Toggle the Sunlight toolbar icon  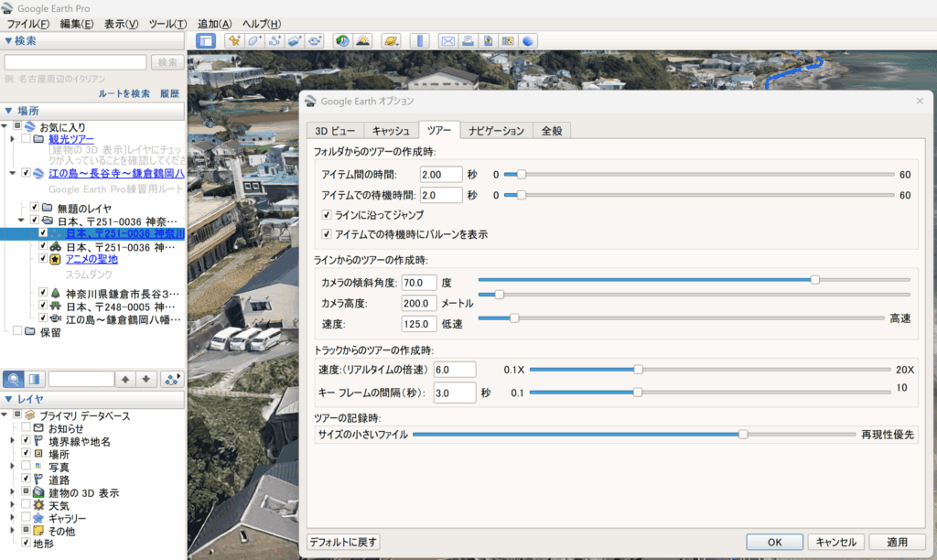[362, 40]
